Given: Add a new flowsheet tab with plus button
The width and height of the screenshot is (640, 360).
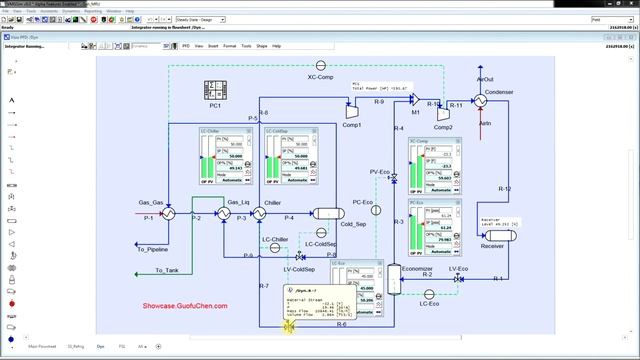Looking at the screenshot, I should (158, 347).
